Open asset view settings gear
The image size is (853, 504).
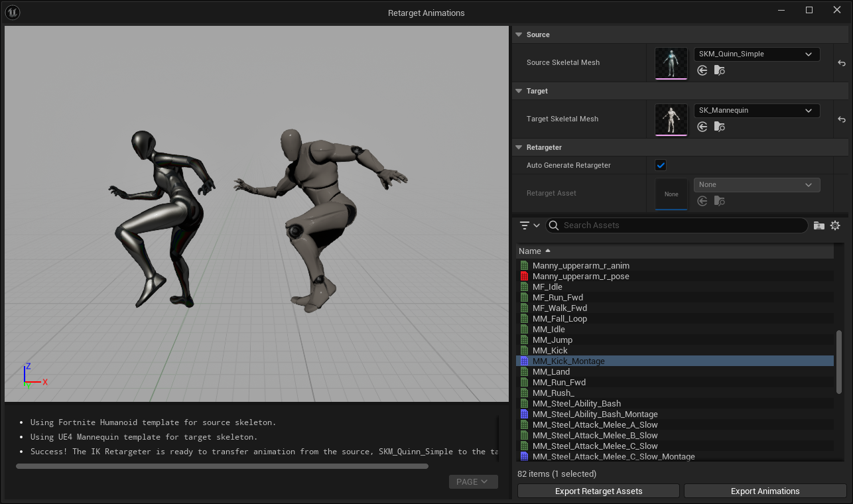835,225
